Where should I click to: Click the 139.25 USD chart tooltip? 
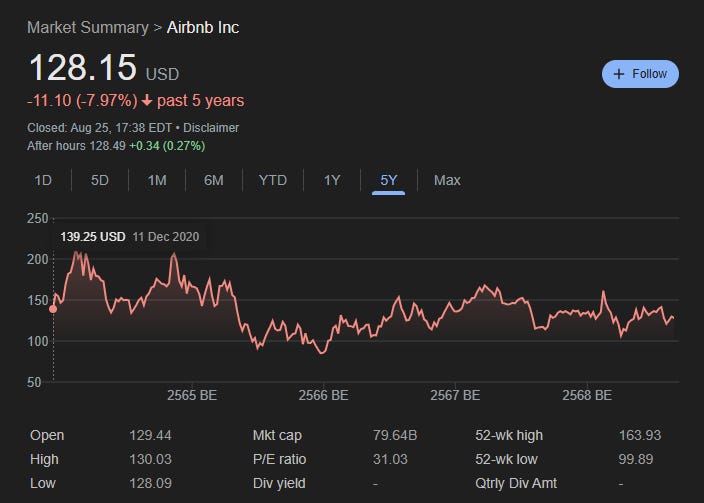point(129,237)
